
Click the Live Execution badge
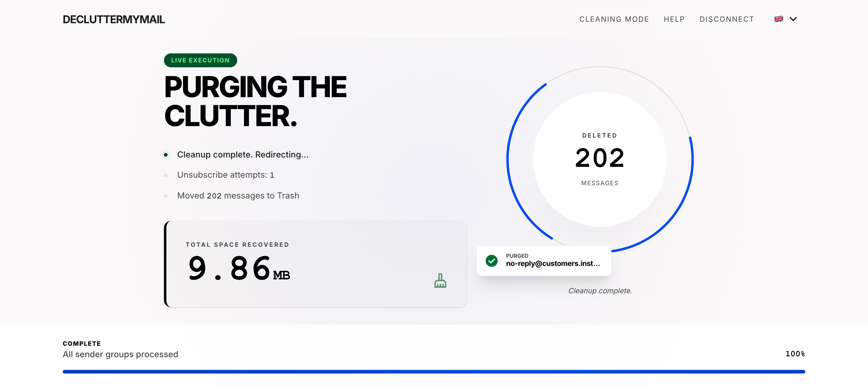[200, 60]
